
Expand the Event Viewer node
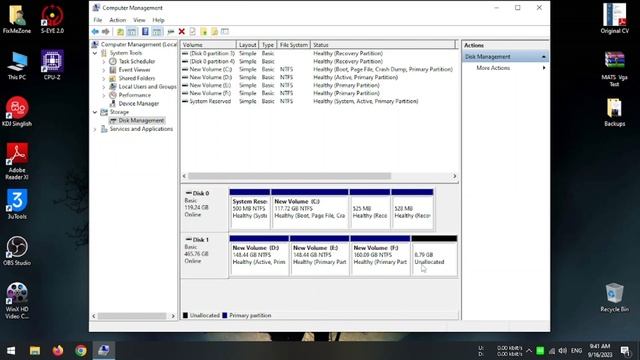point(104,70)
